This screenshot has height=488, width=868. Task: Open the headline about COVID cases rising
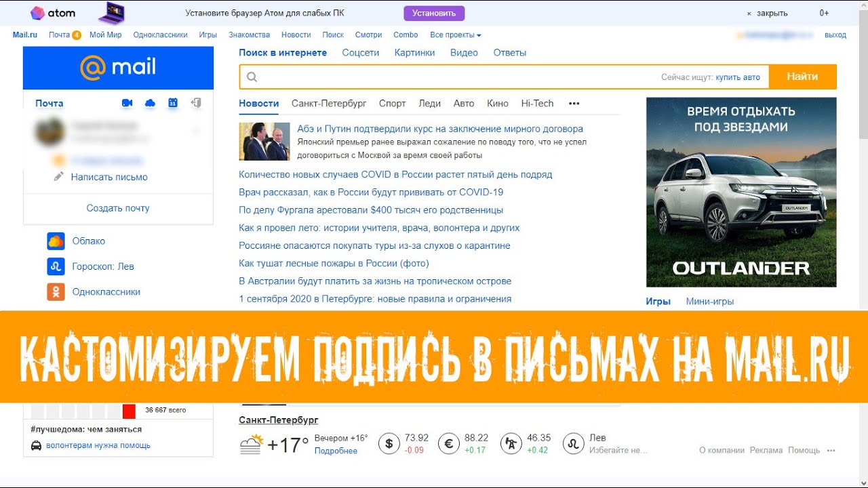pyautogui.click(x=395, y=175)
